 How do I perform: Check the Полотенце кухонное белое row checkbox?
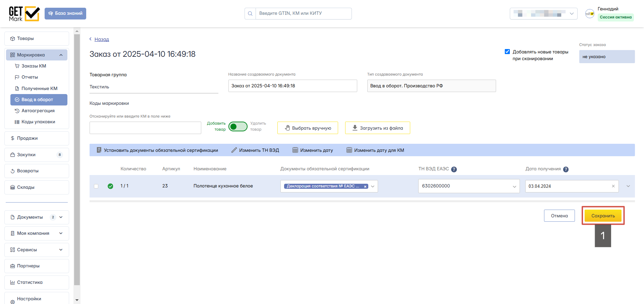(96, 186)
